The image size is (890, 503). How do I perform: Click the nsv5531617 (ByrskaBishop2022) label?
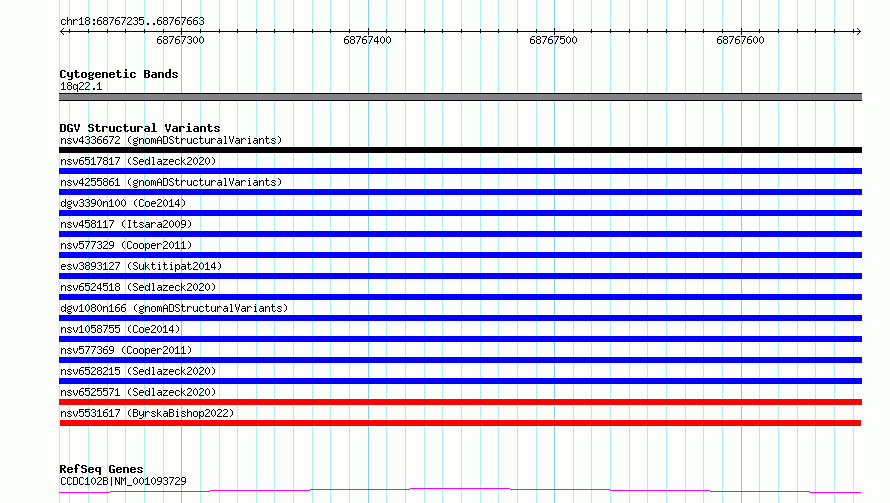tap(147, 413)
